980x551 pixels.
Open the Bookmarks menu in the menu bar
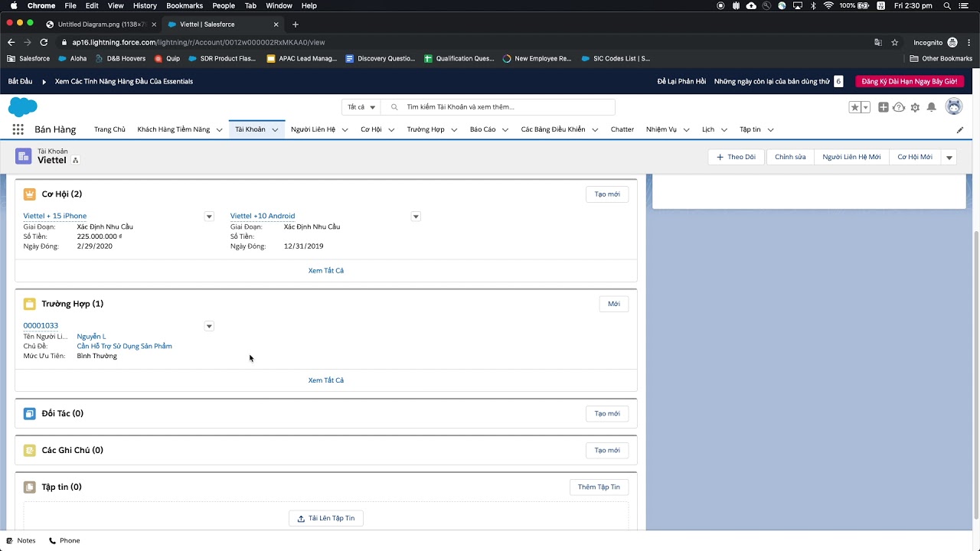click(x=185, y=5)
